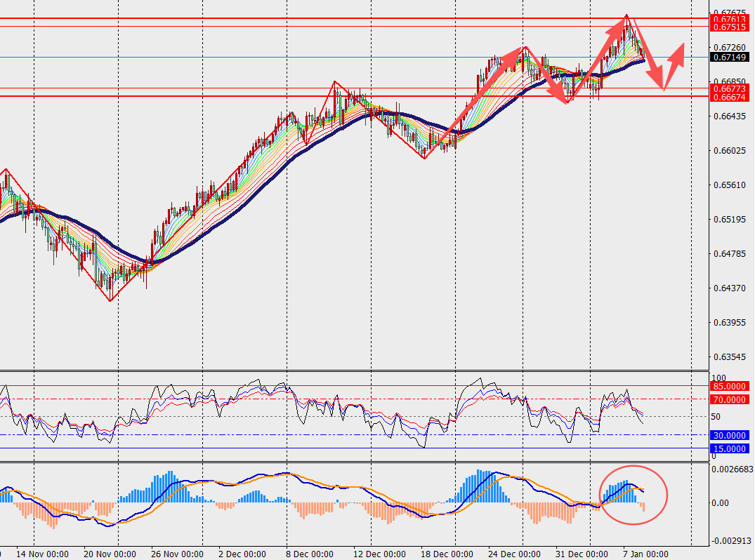Click the 0.0026683 MACD scale value

(733, 469)
